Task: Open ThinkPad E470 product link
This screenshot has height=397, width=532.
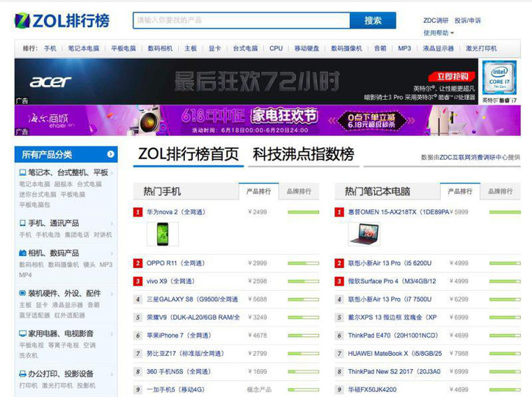Action: 393,335
